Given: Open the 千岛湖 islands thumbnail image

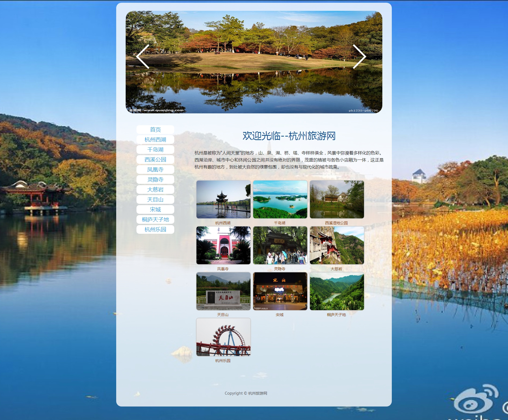Looking at the screenshot, I should (x=280, y=199).
